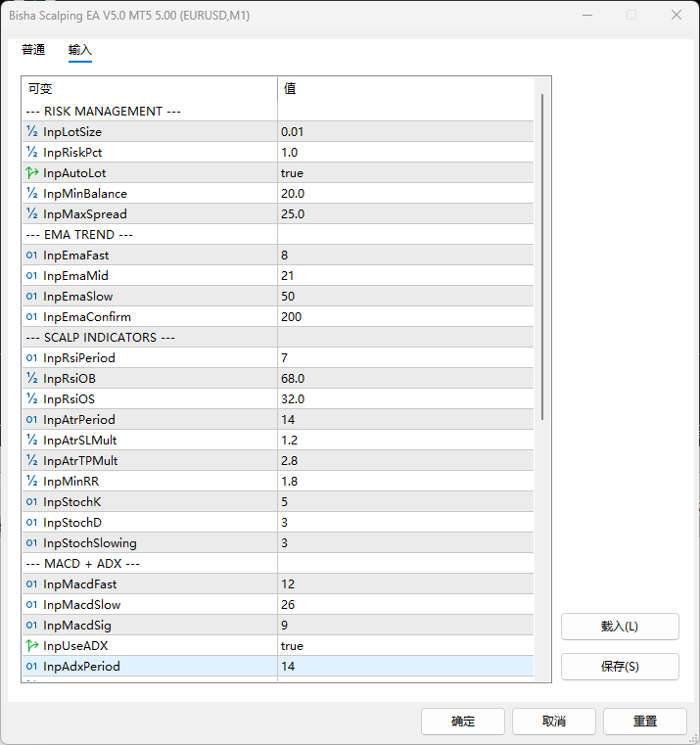Cancel the dialog with 取消
Viewport: 700px width, 745px height.
[x=553, y=722]
